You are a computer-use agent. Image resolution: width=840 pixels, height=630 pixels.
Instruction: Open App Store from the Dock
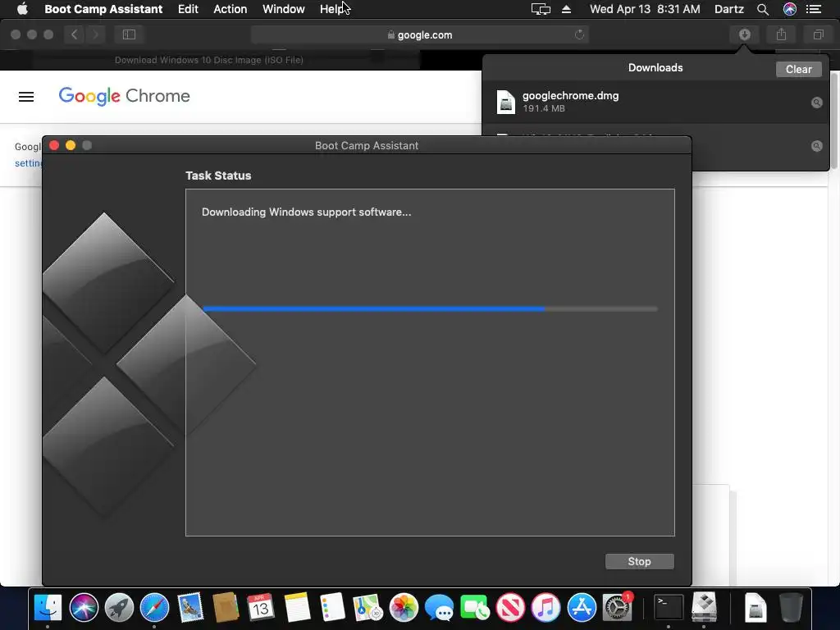[582, 608]
